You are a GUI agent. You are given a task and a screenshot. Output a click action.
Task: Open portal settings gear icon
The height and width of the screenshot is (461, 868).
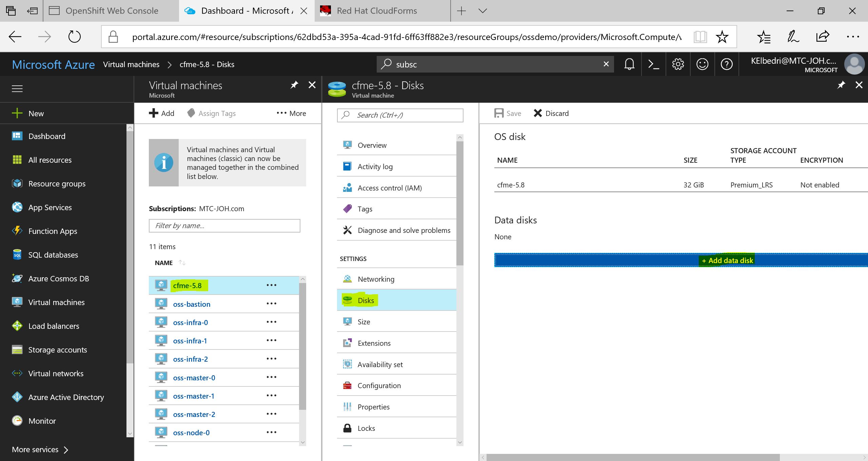point(678,64)
